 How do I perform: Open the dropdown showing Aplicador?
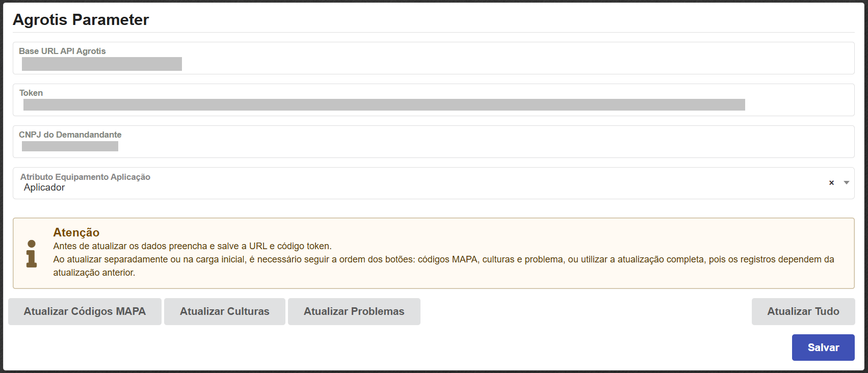408,188
